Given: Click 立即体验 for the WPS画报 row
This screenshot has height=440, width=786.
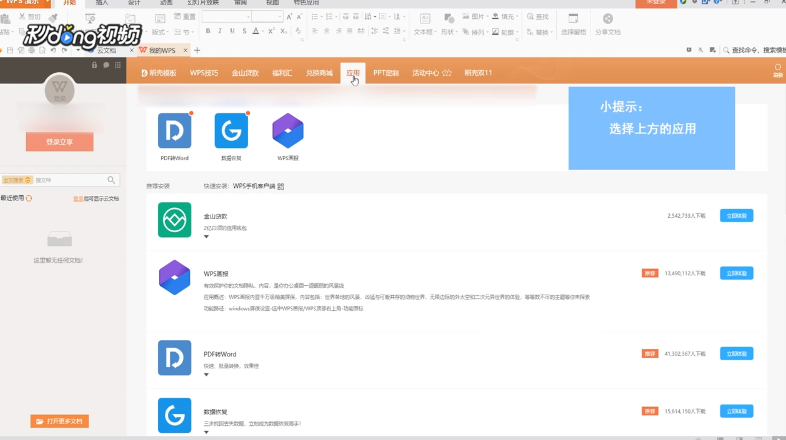Looking at the screenshot, I should tap(736, 273).
